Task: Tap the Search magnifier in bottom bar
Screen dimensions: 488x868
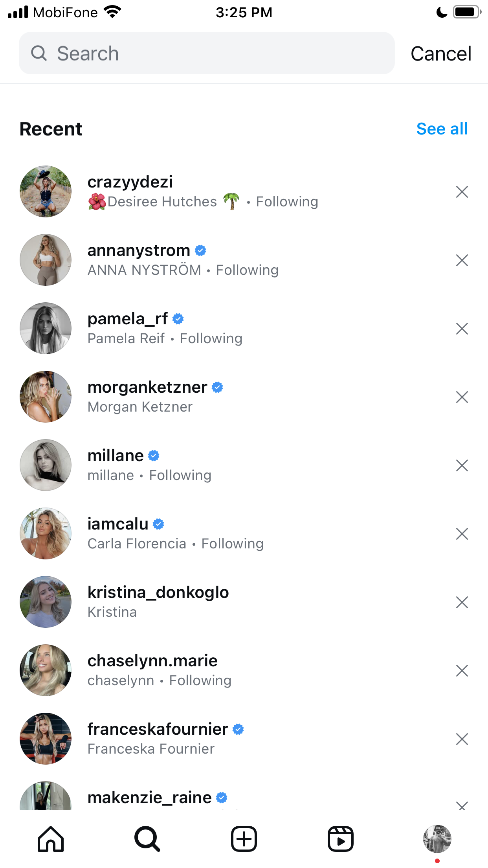Action: pyautogui.click(x=147, y=839)
